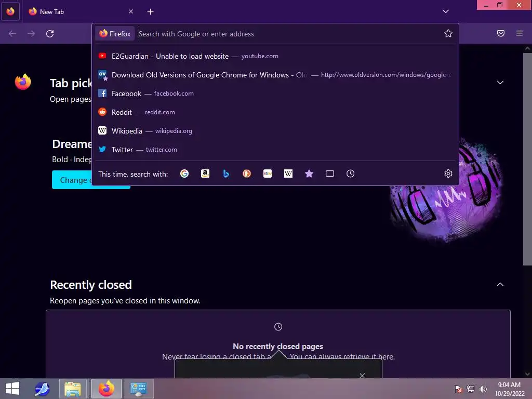Image resolution: width=532 pixels, height=399 pixels.
Task: Open File Explorer from the taskbar
Action: click(x=73, y=389)
